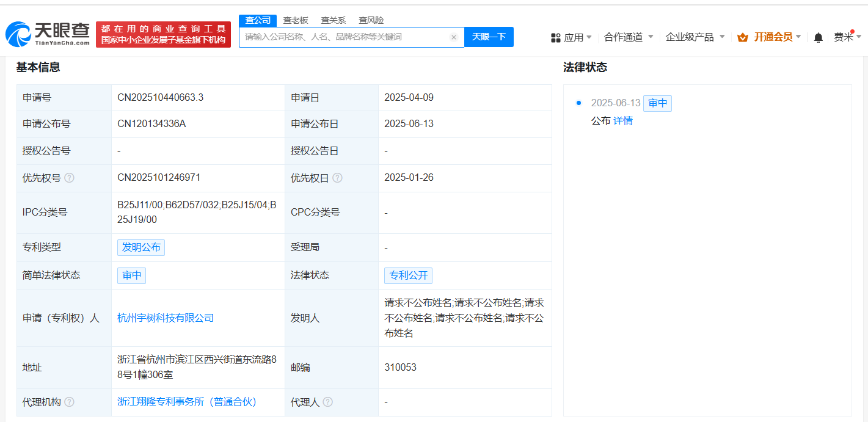This screenshot has height=422, width=868.
Task: Click the help icon next to 代理机构
Action: [x=70, y=402]
